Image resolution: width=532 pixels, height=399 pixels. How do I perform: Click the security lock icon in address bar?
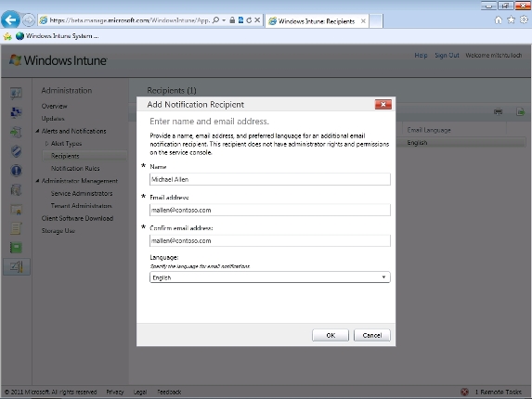click(232, 20)
